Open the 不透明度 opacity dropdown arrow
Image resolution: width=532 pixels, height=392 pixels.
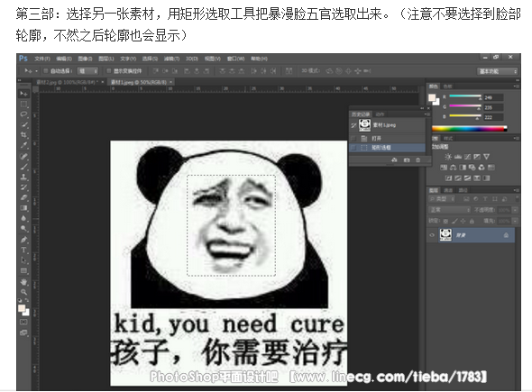(515, 210)
